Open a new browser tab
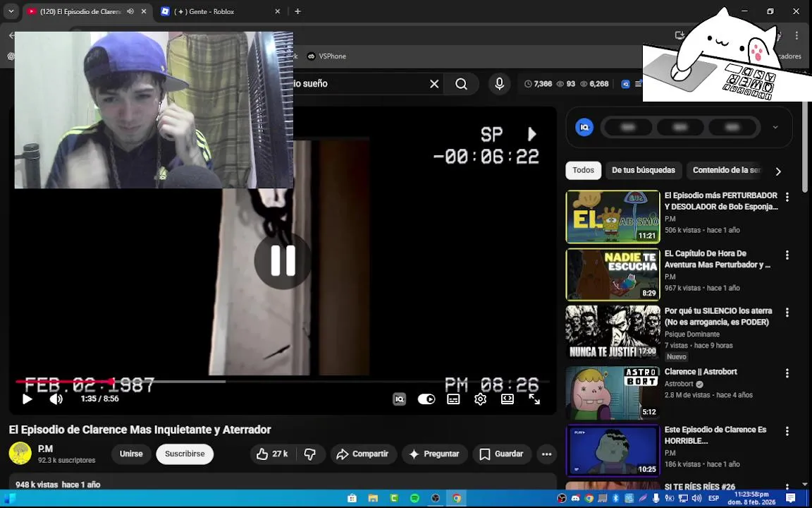812x508 pixels. click(297, 11)
